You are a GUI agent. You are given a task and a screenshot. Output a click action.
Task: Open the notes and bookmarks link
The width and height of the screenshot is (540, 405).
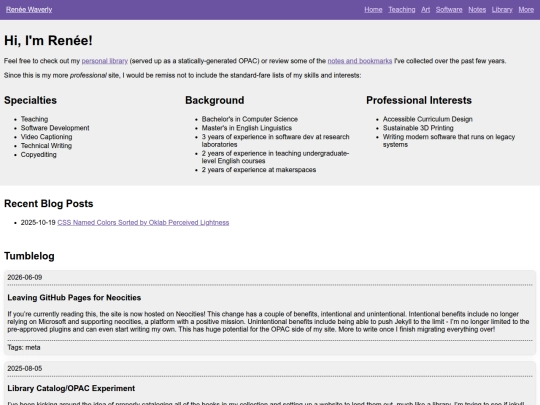click(360, 61)
